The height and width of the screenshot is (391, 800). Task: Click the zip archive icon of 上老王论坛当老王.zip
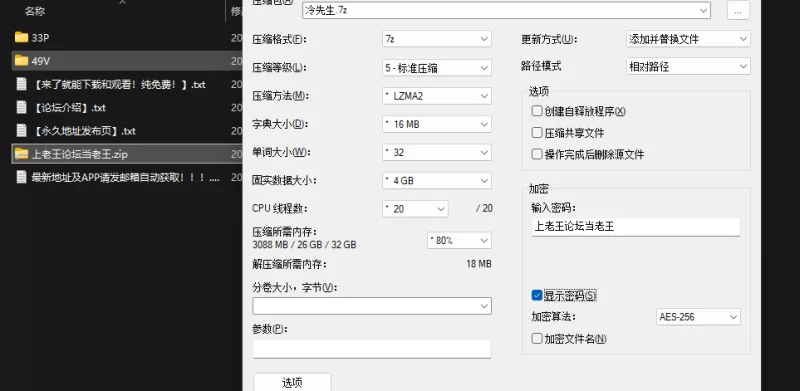click(x=21, y=154)
